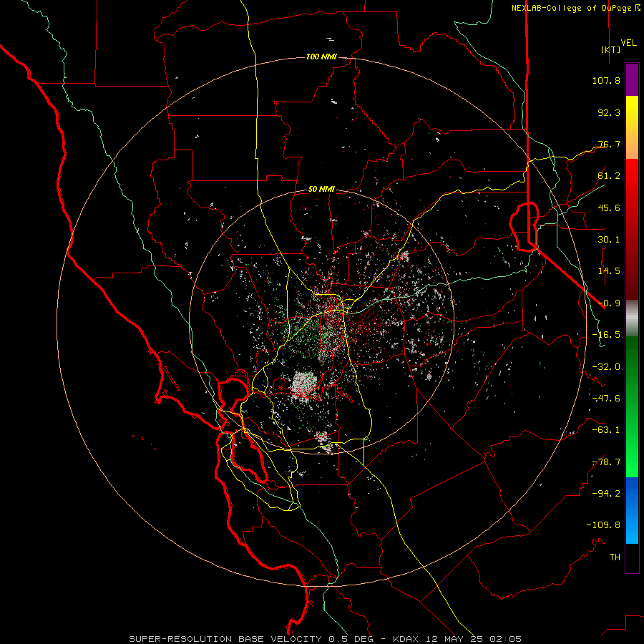Click the green segment of the velocity color bar
Viewport: 644px width, 644px height.
tap(632, 406)
